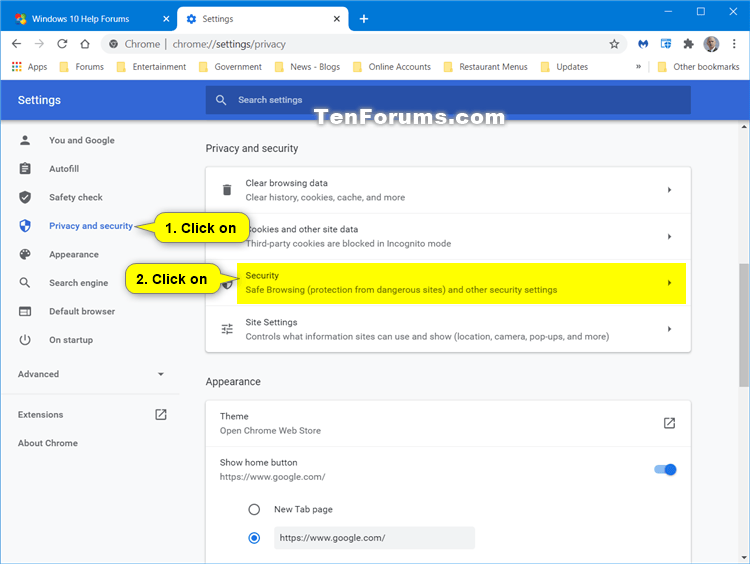This screenshot has width=750, height=564.
Task: Open the Entertainment bookmark folder
Action: (151, 66)
